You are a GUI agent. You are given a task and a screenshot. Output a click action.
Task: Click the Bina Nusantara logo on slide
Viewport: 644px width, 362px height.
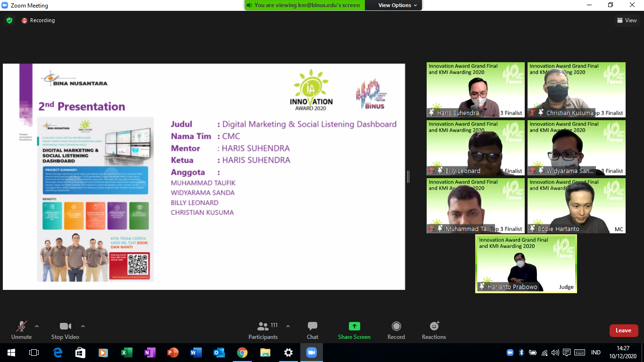[x=74, y=79]
